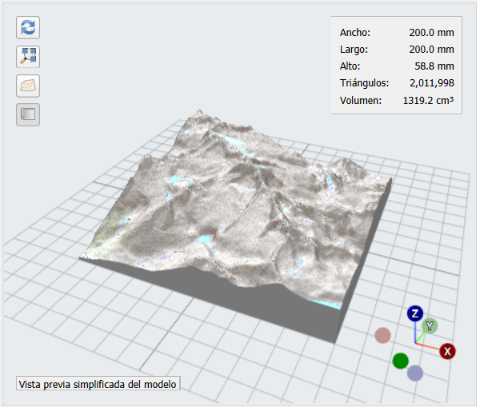Viewport: 477px width, 407px height.
Task: Click the faded pink negative axis handle
Action: [x=383, y=335]
